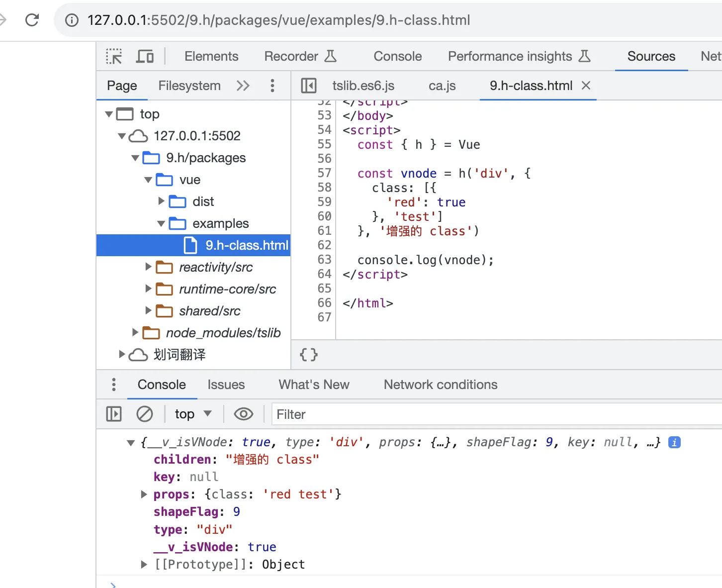This screenshot has height=588, width=722.
Task: Click the node_modules/tslib folder icon
Action: point(151,333)
